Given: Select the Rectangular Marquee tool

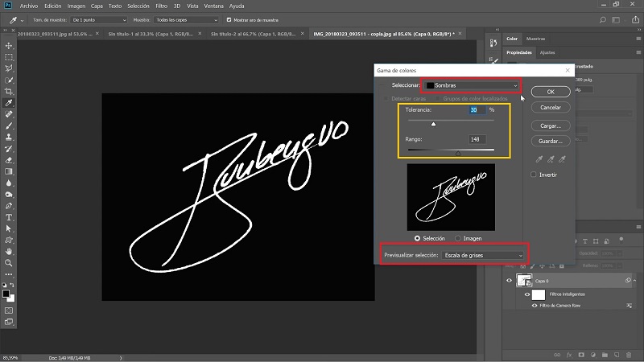Looking at the screenshot, I should click(x=9, y=57).
